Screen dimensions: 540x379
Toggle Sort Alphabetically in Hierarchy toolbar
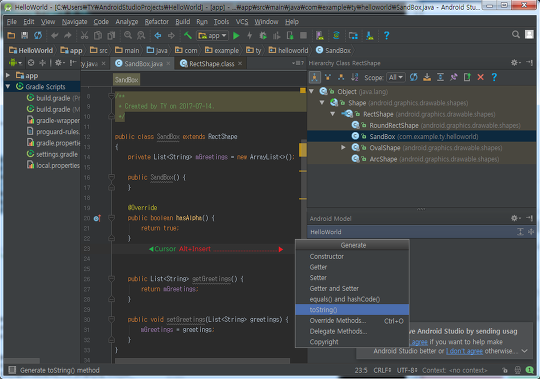[x=355, y=77]
